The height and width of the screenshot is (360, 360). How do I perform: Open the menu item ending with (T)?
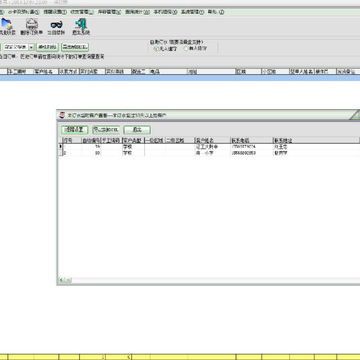(55, 12)
